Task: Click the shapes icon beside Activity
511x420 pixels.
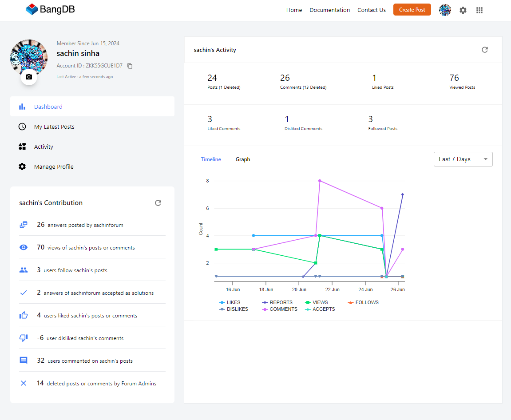Action: [22, 147]
